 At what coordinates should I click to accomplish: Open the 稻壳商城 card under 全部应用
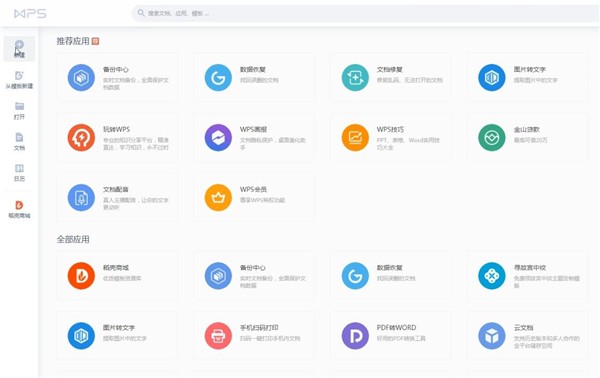click(117, 275)
